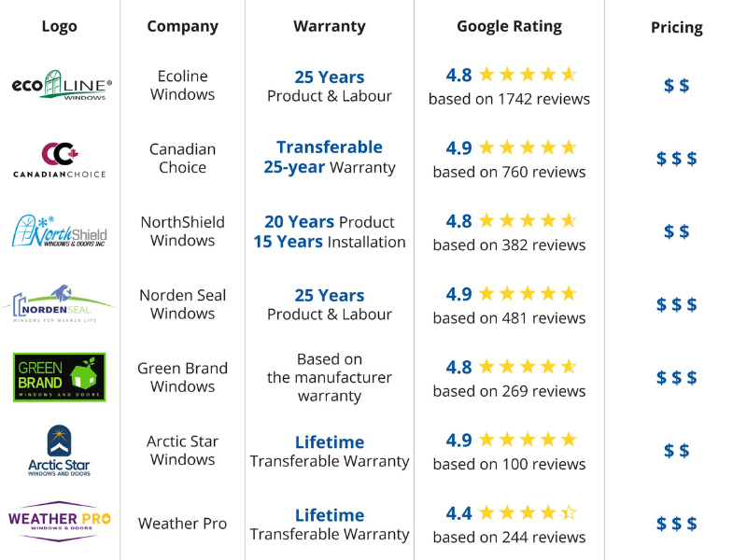Click the Pricing column header
The width and height of the screenshot is (747, 560).
[x=676, y=27]
